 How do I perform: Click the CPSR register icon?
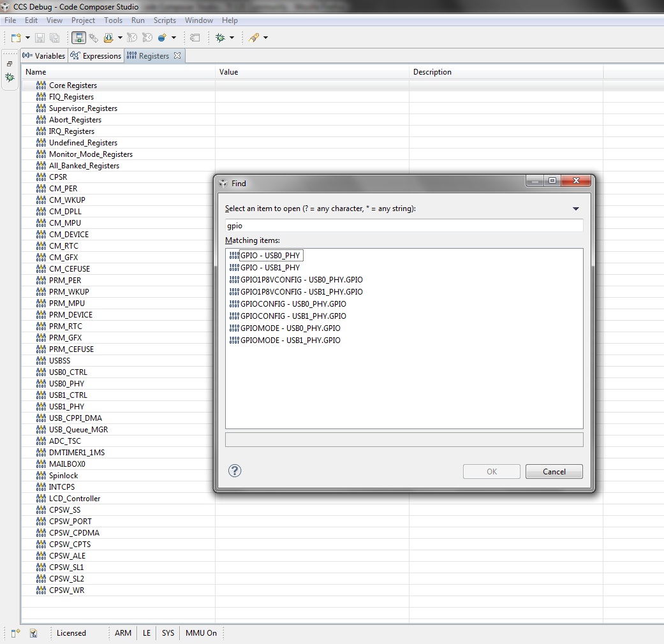click(41, 177)
